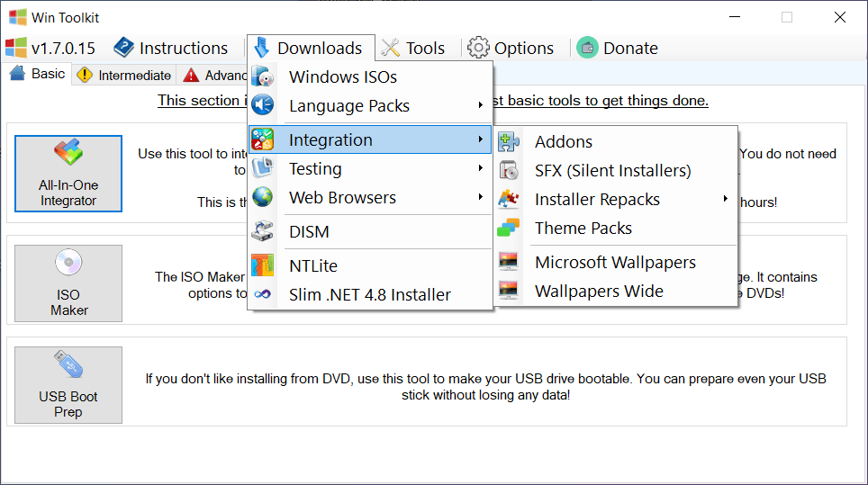Image resolution: width=868 pixels, height=485 pixels.
Task: Click the Theme Packs icon
Action: pyautogui.click(x=508, y=228)
